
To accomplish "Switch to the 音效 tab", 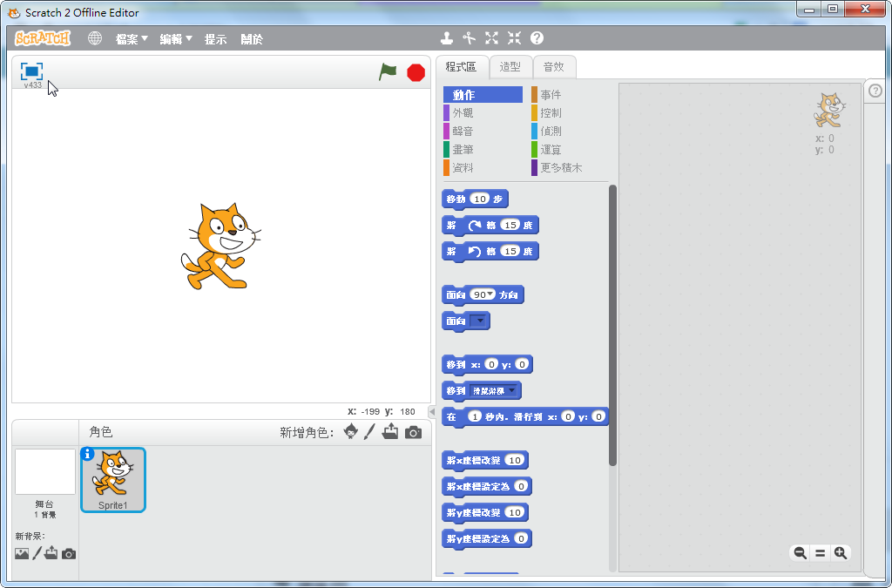I will (x=554, y=67).
